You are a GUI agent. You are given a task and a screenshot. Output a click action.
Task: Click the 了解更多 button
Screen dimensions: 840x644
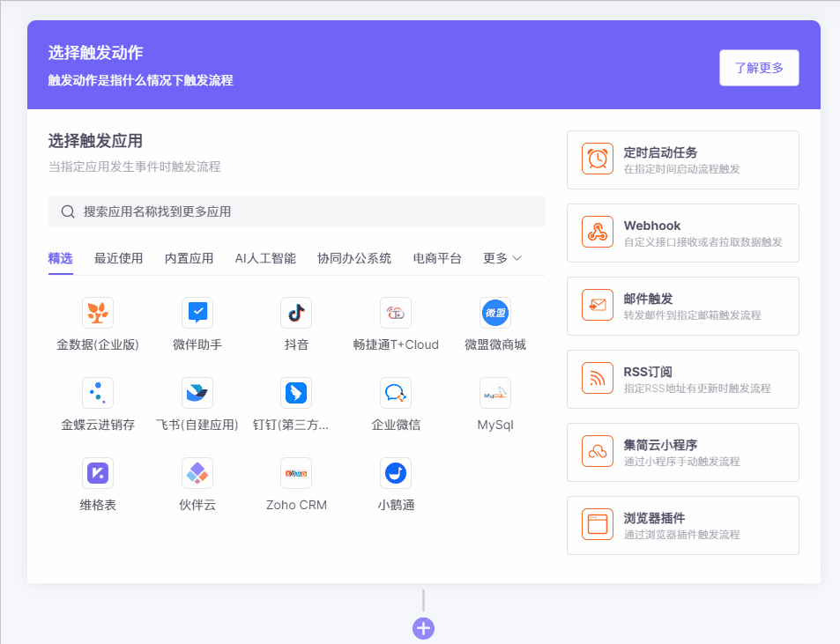click(x=759, y=68)
